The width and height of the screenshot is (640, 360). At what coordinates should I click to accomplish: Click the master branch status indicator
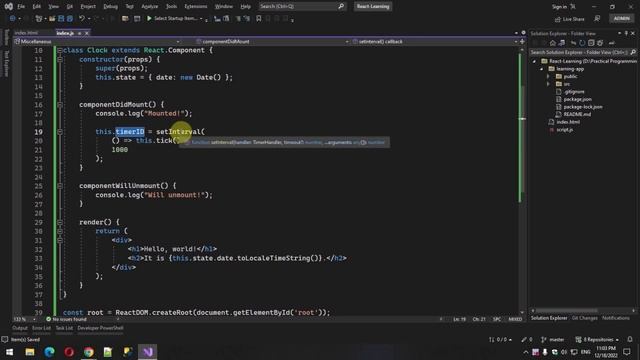tap(553, 340)
